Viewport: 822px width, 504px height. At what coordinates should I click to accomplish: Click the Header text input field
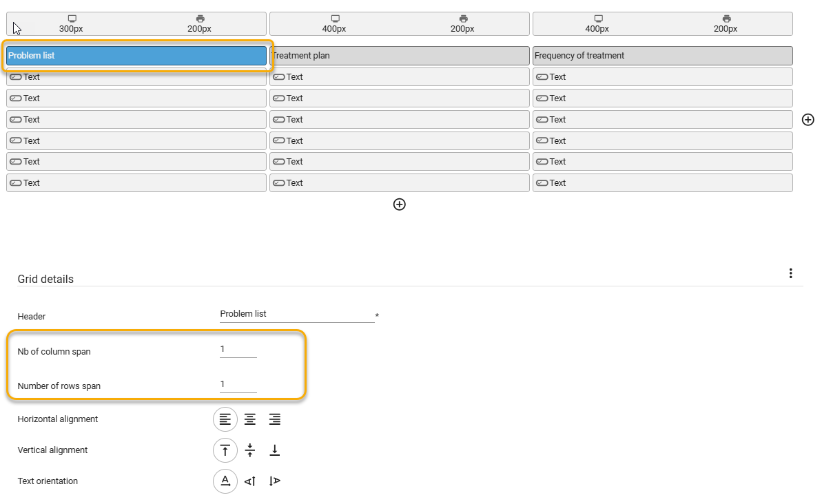click(x=296, y=314)
